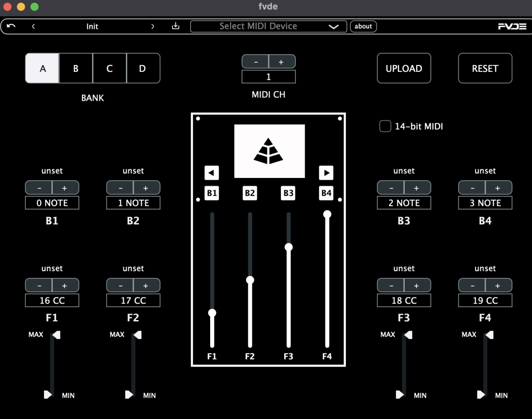Click the F3 fader handle in center panel
Screen dimensions: 532x419
click(289, 247)
